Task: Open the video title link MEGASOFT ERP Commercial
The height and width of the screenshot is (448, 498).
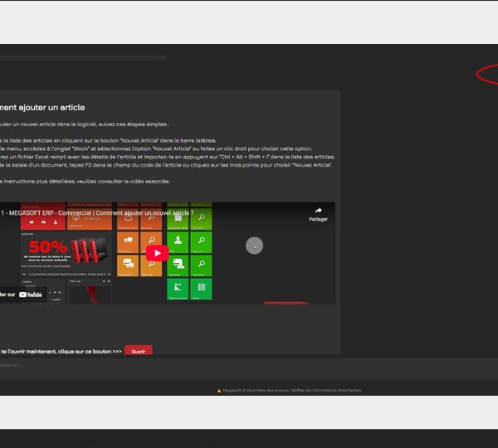Action: pos(97,213)
